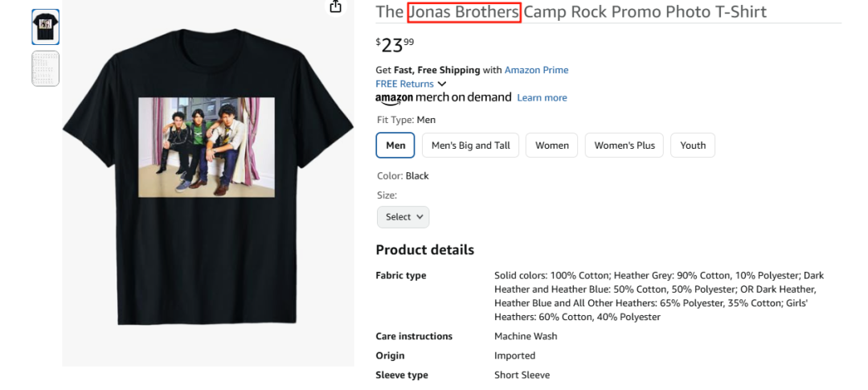
Task: Click the Sleeve type label
Action: [402, 375]
